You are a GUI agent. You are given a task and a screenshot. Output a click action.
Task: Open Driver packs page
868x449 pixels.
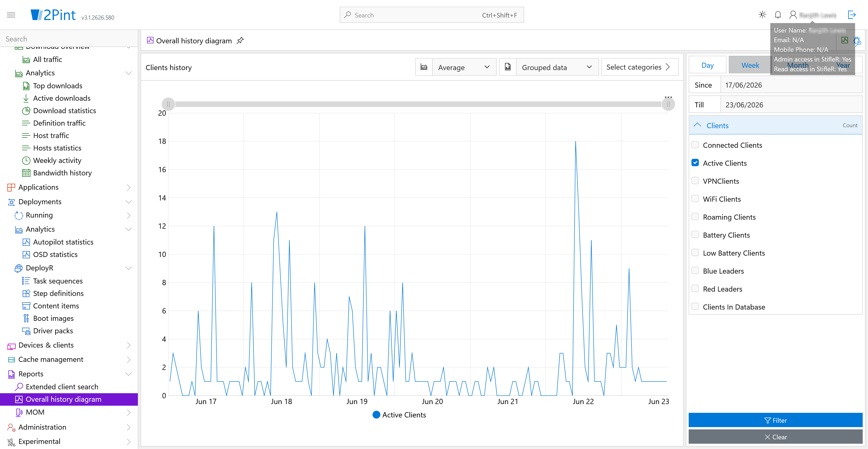pyautogui.click(x=53, y=331)
